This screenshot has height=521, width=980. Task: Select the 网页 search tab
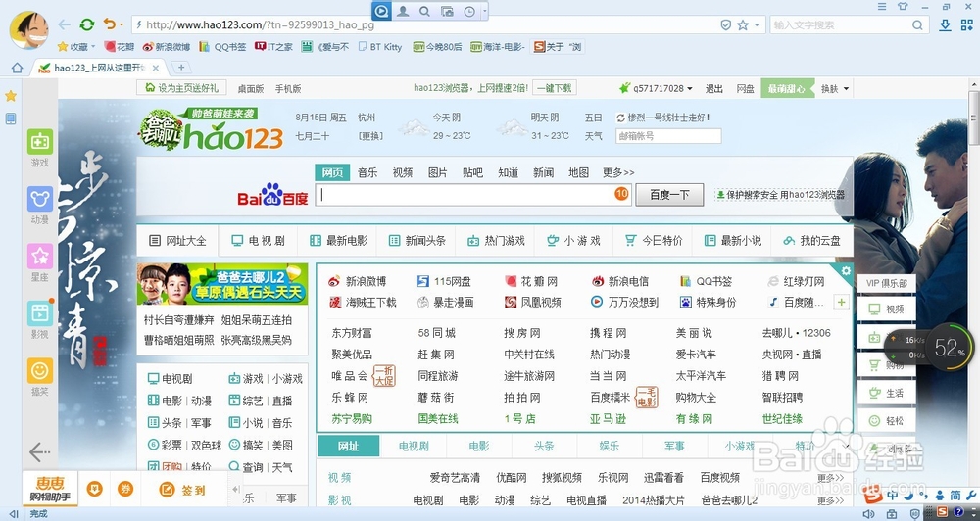pos(332,172)
